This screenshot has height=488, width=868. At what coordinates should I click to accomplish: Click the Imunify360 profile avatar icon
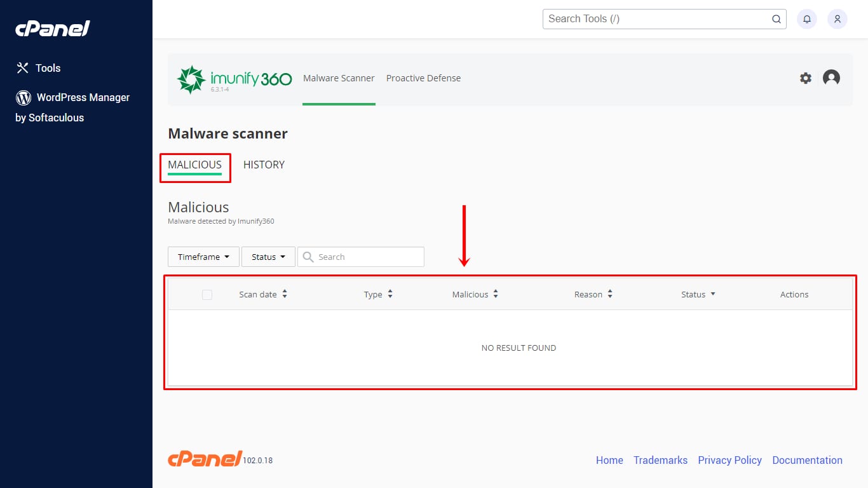click(831, 78)
